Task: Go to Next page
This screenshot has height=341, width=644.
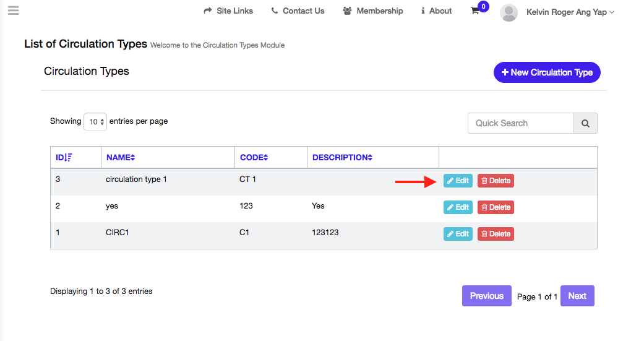Action: [x=577, y=296]
